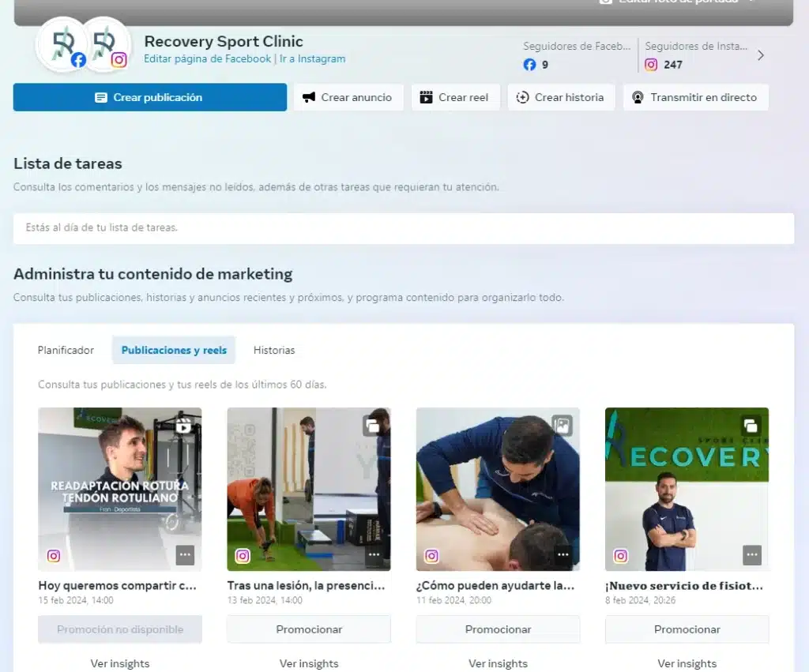Open Publicaciones y reels tab
The height and width of the screenshot is (672, 809).
(174, 350)
